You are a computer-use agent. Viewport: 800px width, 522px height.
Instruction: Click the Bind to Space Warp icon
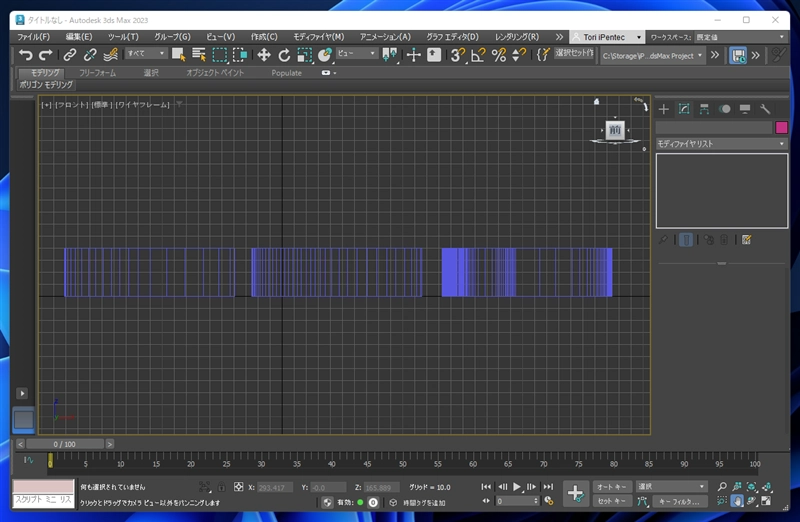pos(110,55)
